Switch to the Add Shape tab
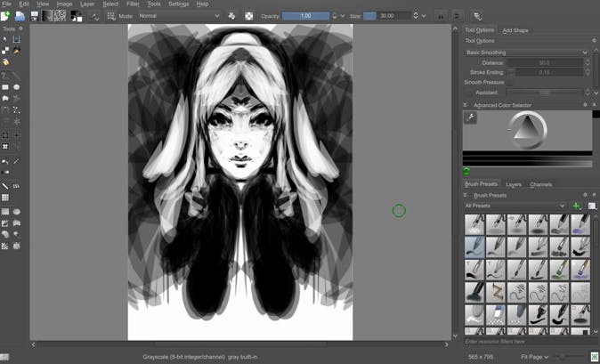Viewport: 600px width, 364px height. pyautogui.click(x=515, y=29)
